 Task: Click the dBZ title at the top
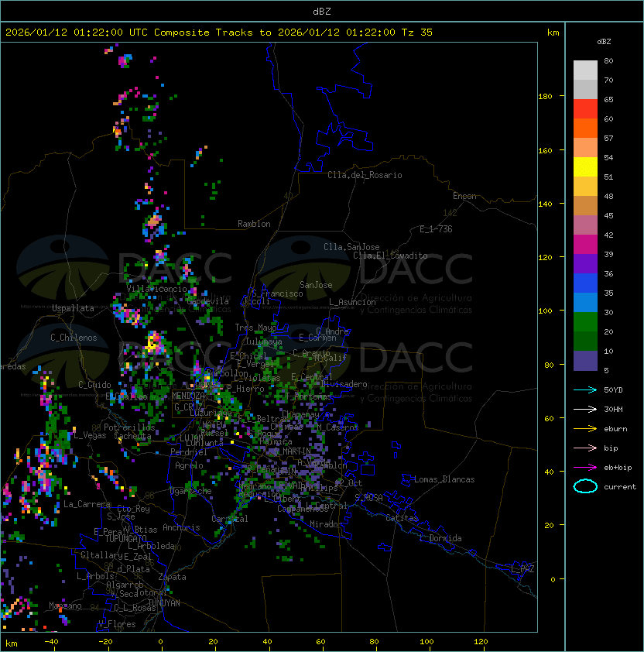[321, 11]
